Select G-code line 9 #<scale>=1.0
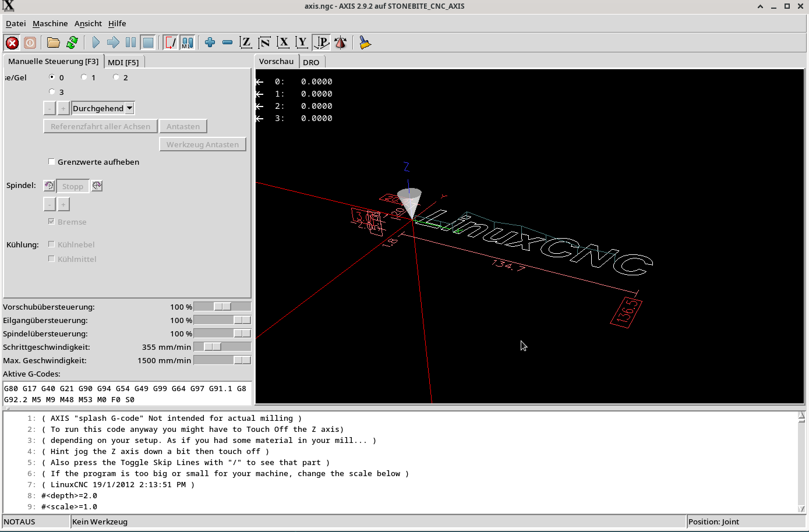 pos(69,507)
